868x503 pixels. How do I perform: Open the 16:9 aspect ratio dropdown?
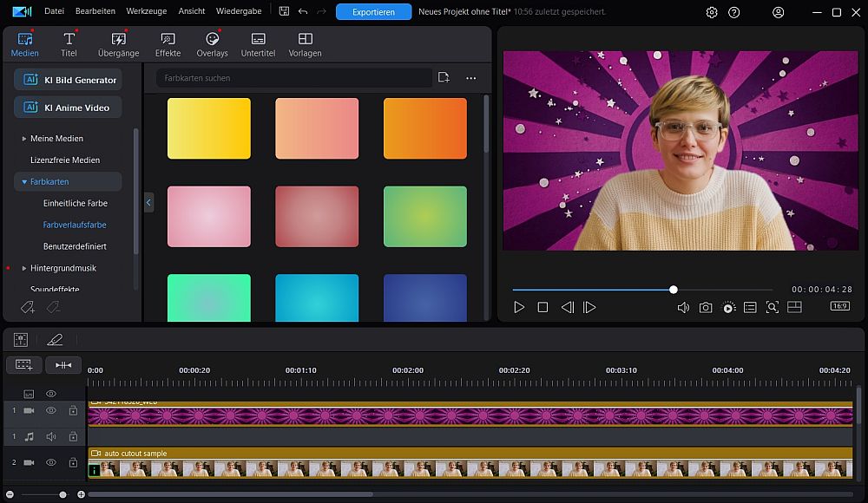839,306
